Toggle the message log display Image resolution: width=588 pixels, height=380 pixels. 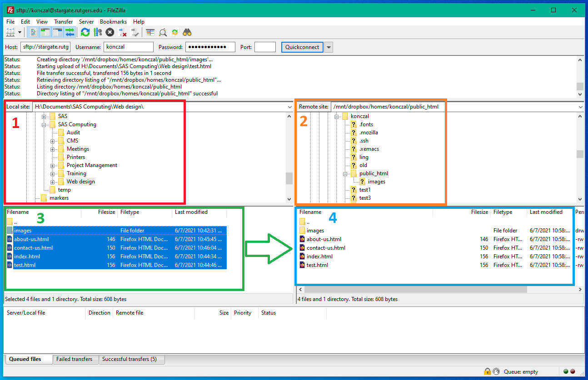point(33,32)
